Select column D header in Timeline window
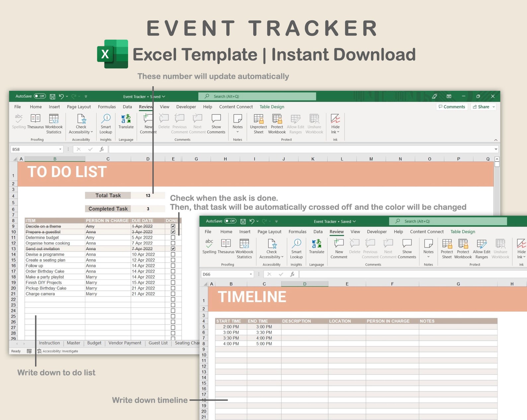 click(x=305, y=284)
